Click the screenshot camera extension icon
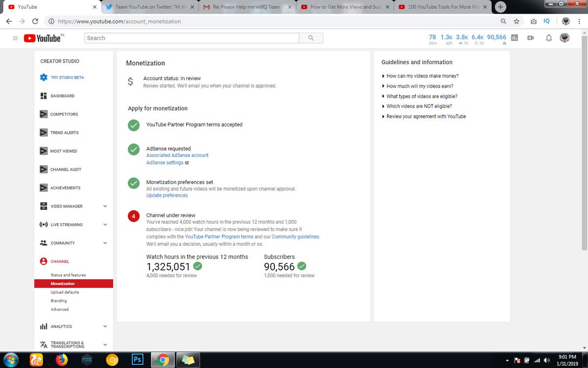Image resolution: width=588 pixels, height=368 pixels. point(534,22)
